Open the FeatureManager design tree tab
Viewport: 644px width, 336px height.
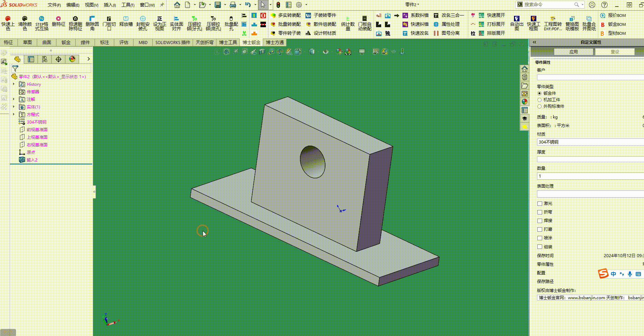(17, 59)
